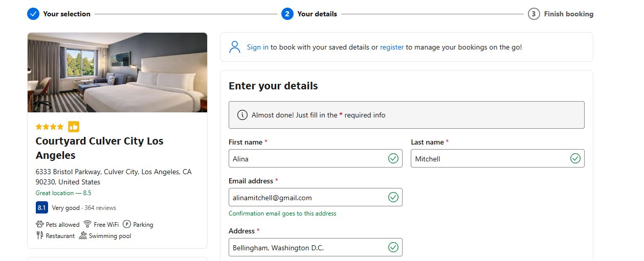Screen dimensions: 644x261
Task: Click the Address input field
Action: pyautogui.click(x=316, y=247)
